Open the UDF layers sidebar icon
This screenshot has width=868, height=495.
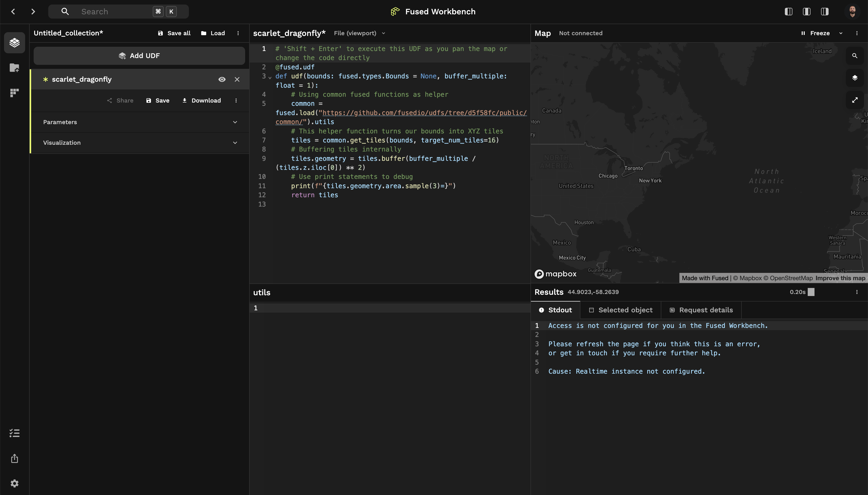15,42
